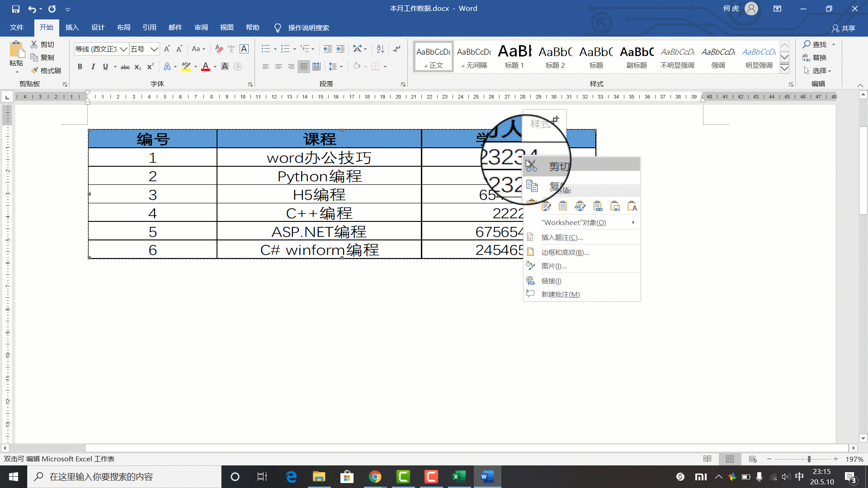Click the Increase Indent icon

(340, 49)
